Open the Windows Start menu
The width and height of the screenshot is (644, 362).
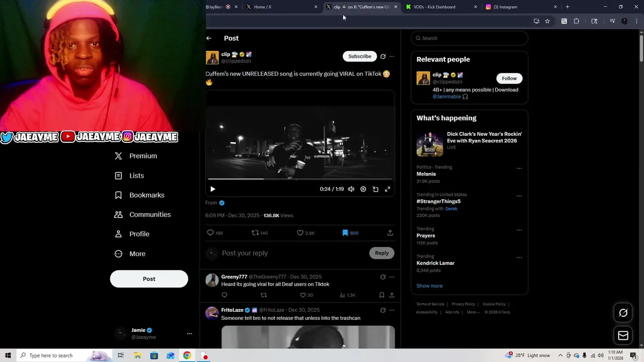pos(8,355)
